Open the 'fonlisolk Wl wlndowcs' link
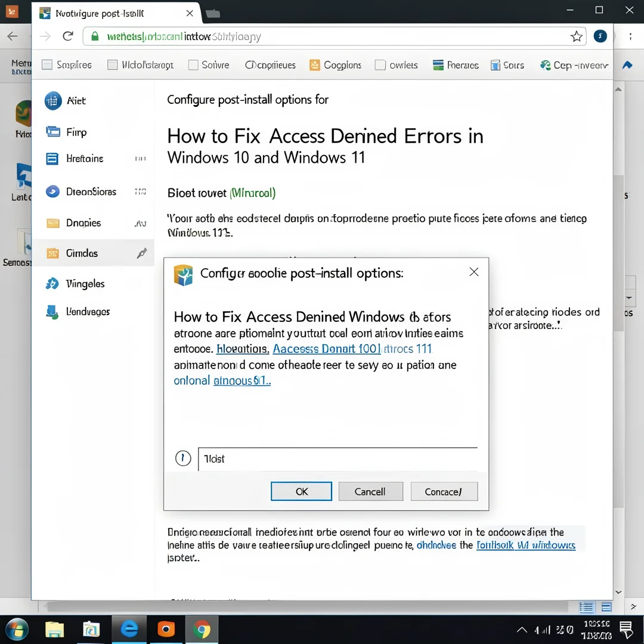This screenshot has width=644, height=644. pyautogui.click(x=526, y=545)
